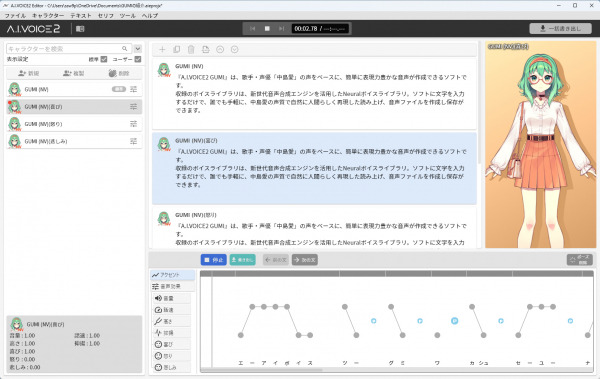The height and width of the screenshot is (379, 600).
Task: Open the セリフ menu
Action: [106, 16]
